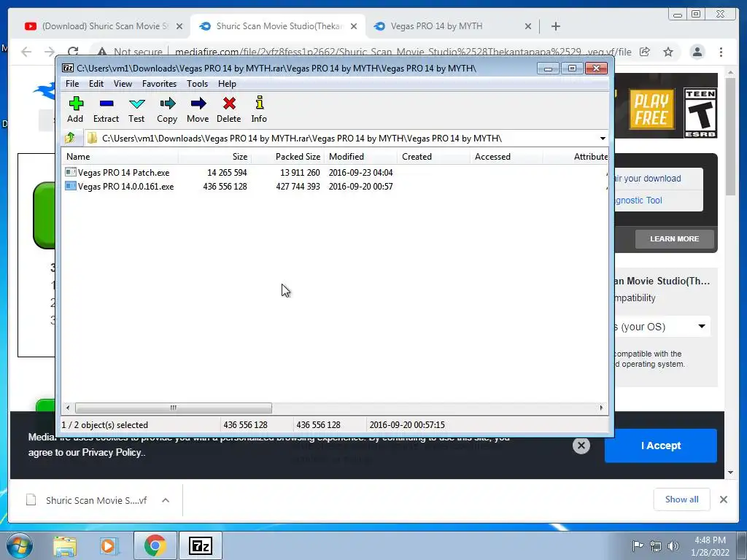Click size value 14 265 594
The width and height of the screenshot is (747, 560).
(227, 172)
